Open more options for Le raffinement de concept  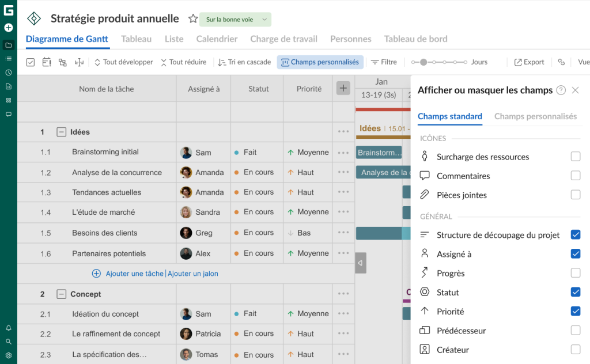click(343, 333)
